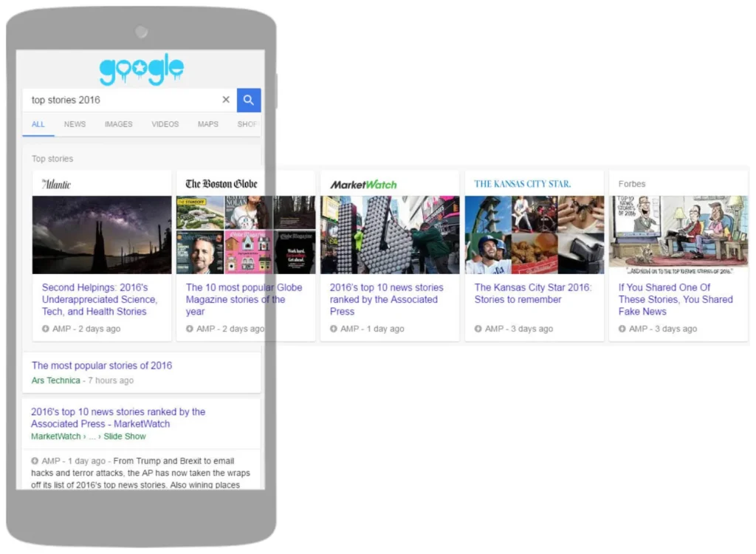Click the blue search magnifier button

[x=249, y=100]
